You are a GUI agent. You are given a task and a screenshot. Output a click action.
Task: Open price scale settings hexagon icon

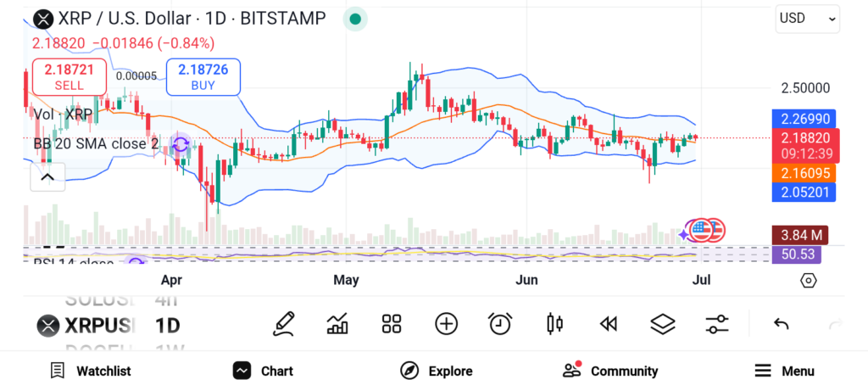(x=808, y=281)
